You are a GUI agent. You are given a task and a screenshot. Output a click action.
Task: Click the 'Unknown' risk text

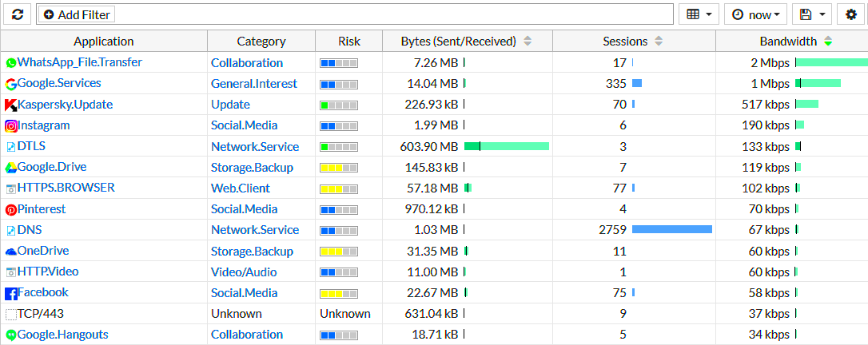tap(344, 314)
